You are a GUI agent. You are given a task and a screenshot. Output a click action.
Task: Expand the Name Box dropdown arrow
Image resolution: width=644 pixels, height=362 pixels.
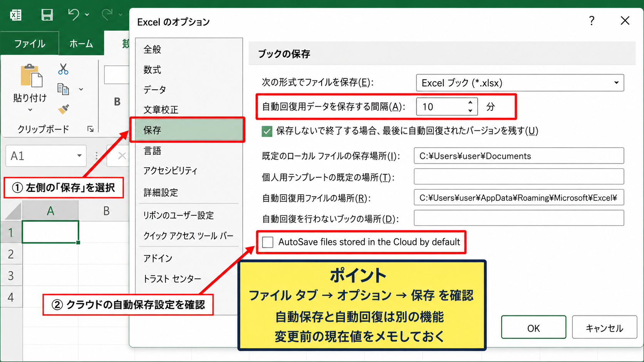point(79,156)
